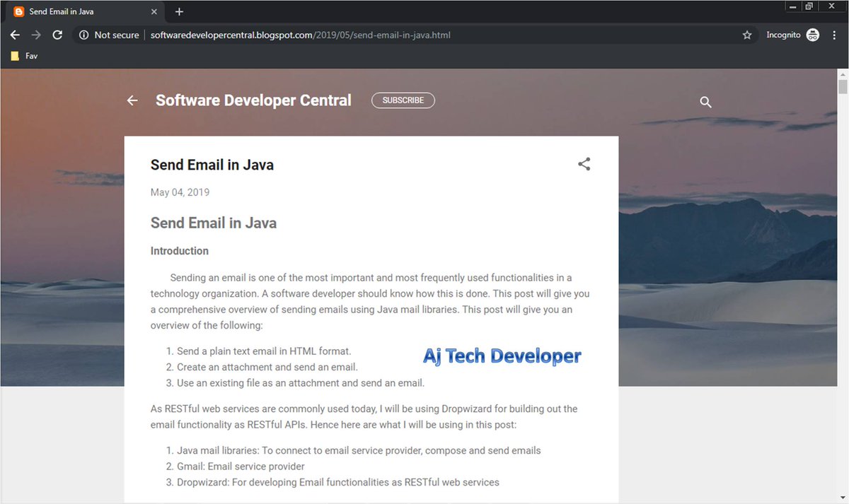Bookmark this page with the star icon
This screenshot has width=849, height=504.
[x=747, y=35]
